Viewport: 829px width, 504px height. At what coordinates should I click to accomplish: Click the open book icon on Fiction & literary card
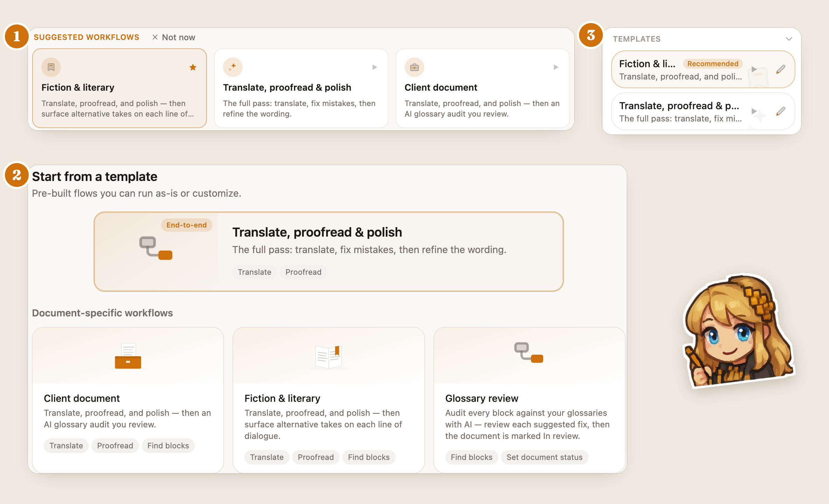click(x=328, y=357)
